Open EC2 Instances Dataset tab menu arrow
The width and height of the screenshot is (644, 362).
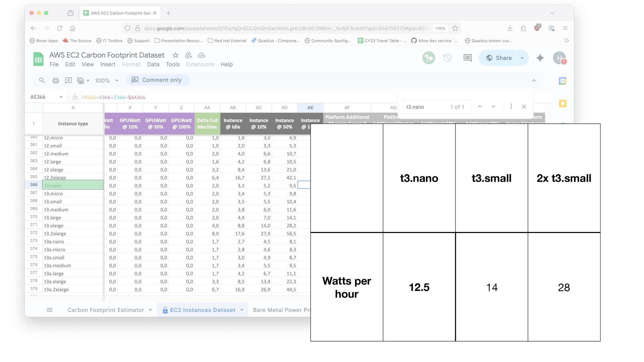point(242,310)
